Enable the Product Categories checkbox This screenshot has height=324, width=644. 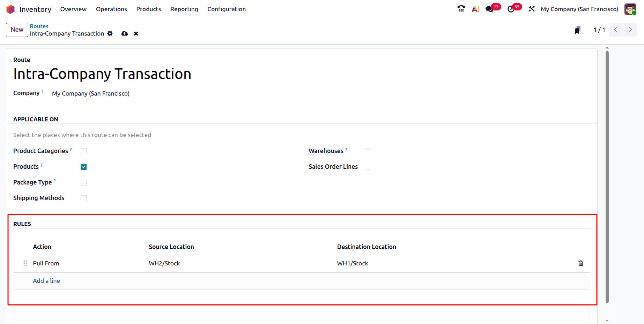point(83,151)
